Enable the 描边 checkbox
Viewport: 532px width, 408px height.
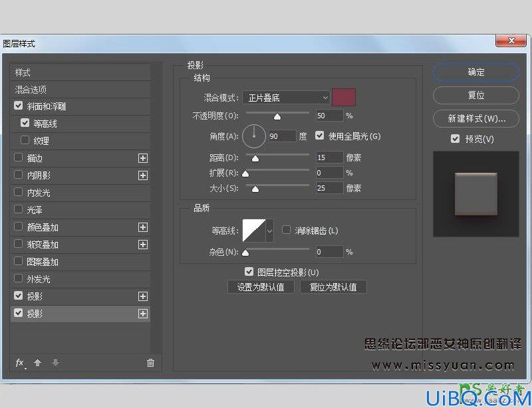coord(19,157)
